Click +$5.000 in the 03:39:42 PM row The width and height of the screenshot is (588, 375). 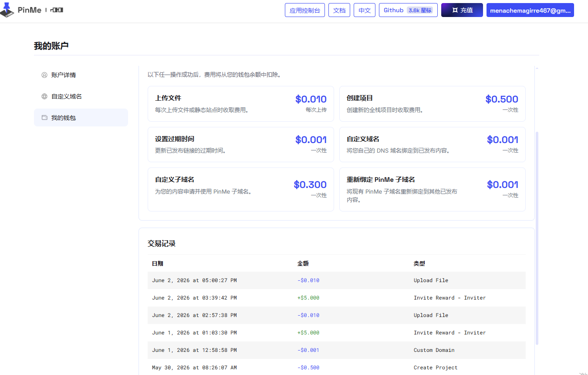(x=308, y=298)
